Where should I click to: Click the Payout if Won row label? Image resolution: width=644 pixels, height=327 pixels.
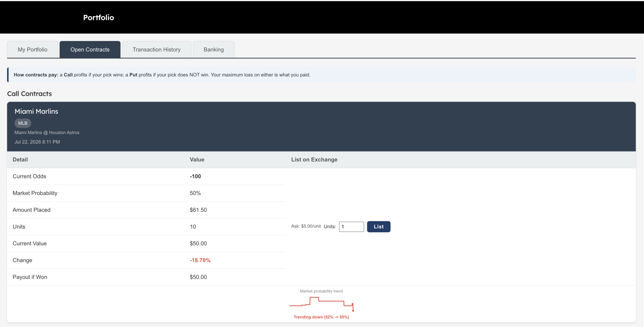(30, 277)
